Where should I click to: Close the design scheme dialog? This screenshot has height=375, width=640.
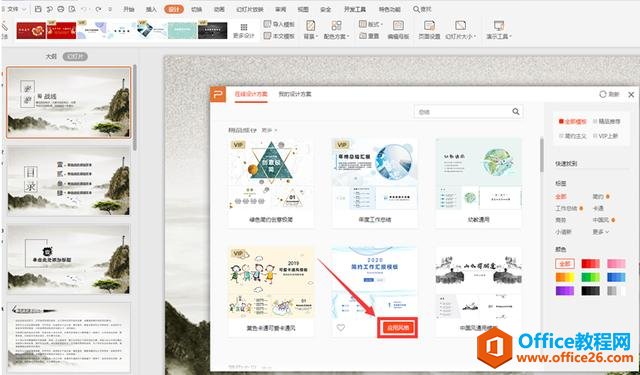point(631,94)
